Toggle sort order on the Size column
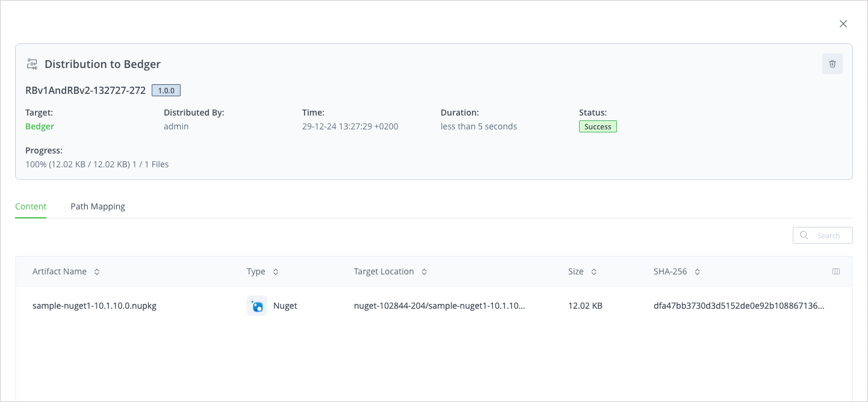The height and width of the screenshot is (402, 868). 594,271
